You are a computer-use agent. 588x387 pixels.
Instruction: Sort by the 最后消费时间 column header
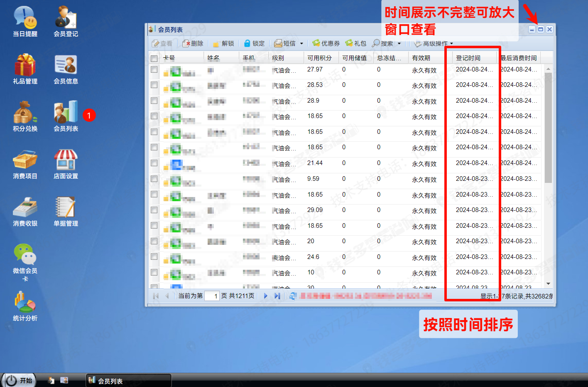519,58
